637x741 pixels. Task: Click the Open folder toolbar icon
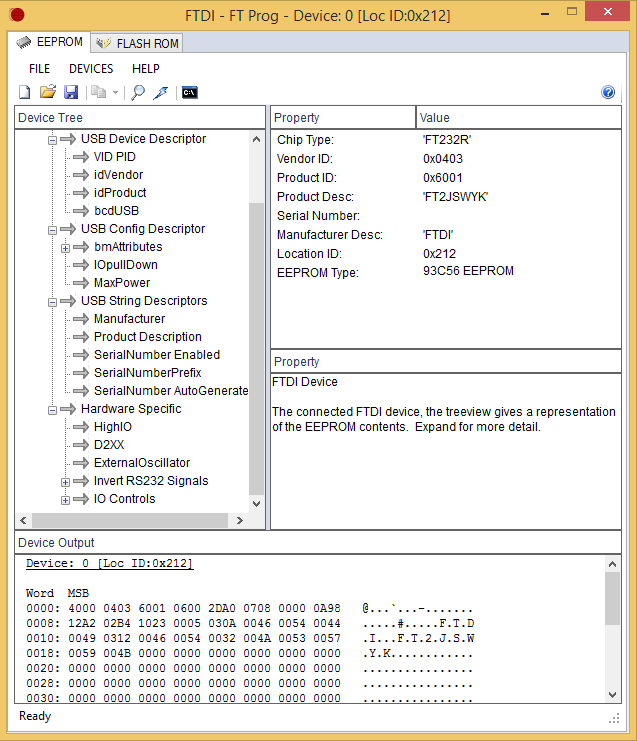click(48, 92)
